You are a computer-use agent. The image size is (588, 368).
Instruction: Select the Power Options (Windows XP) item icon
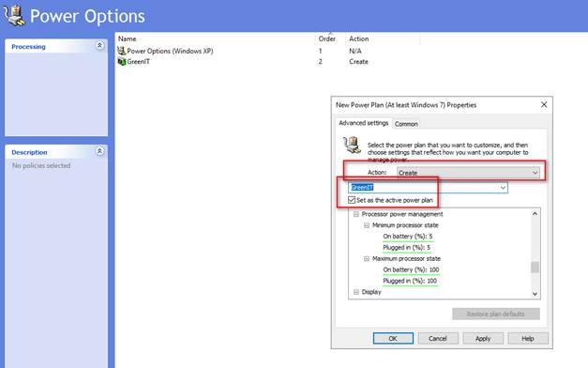(x=122, y=51)
